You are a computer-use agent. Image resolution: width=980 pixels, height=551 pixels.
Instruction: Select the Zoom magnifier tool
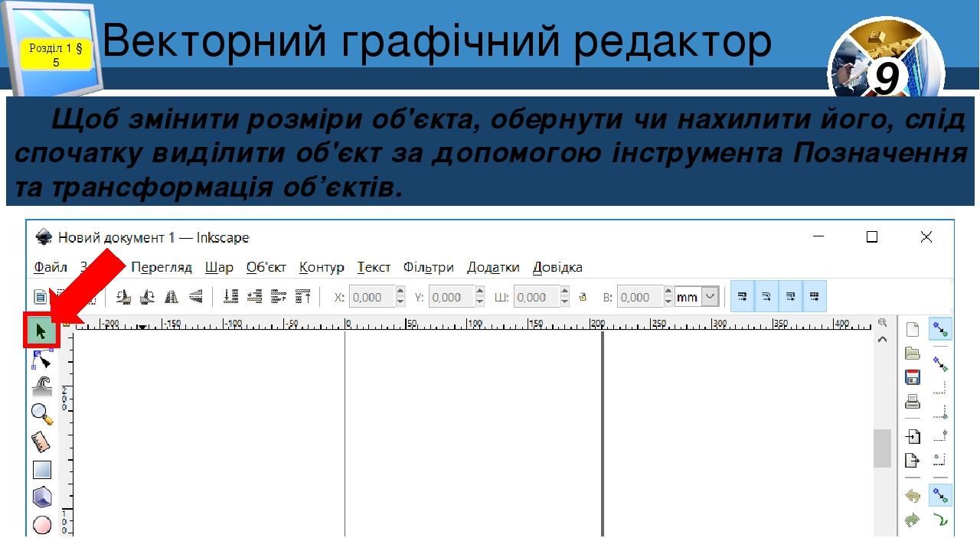tap(42, 414)
